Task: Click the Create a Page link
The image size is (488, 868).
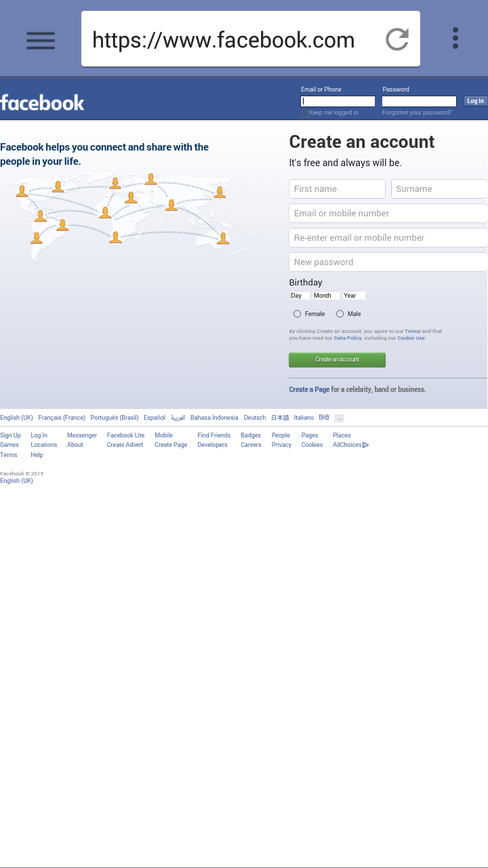Action: (x=309, y=389)
